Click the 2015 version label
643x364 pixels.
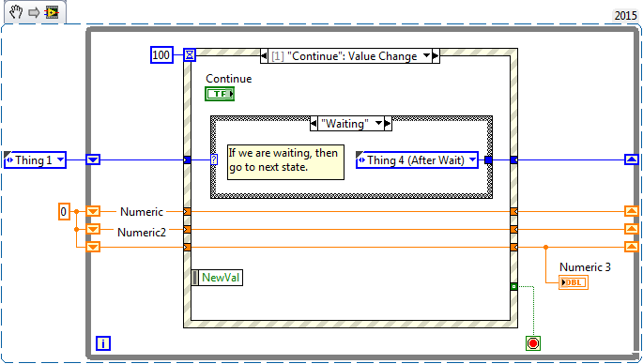tap(626, 16)
